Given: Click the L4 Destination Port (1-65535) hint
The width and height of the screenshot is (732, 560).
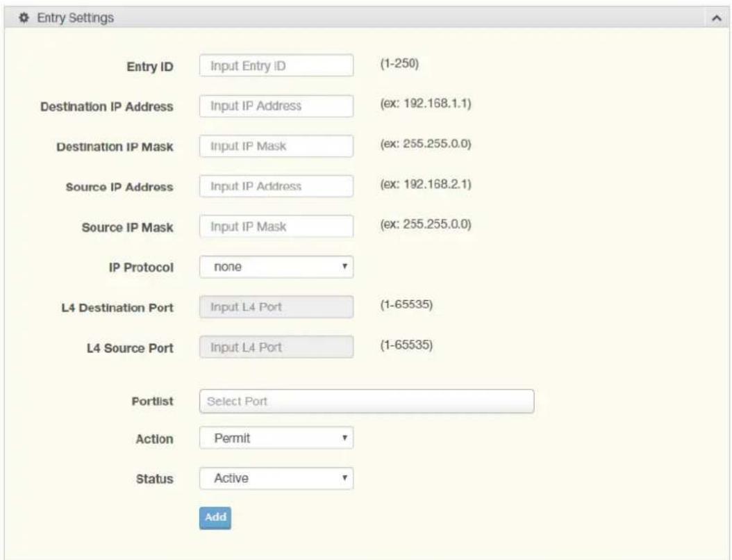Looking at the screenshot, I should 406,304.
